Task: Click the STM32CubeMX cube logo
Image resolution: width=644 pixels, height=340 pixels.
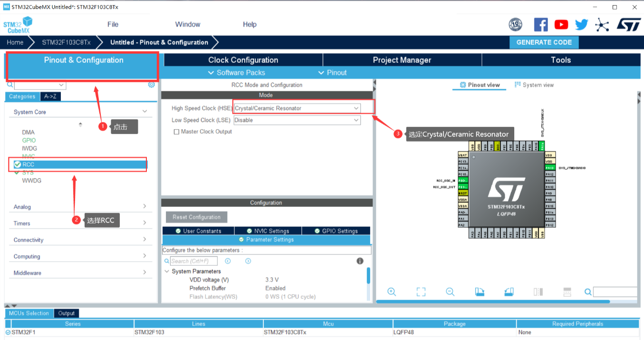Action: click(19, 25)
